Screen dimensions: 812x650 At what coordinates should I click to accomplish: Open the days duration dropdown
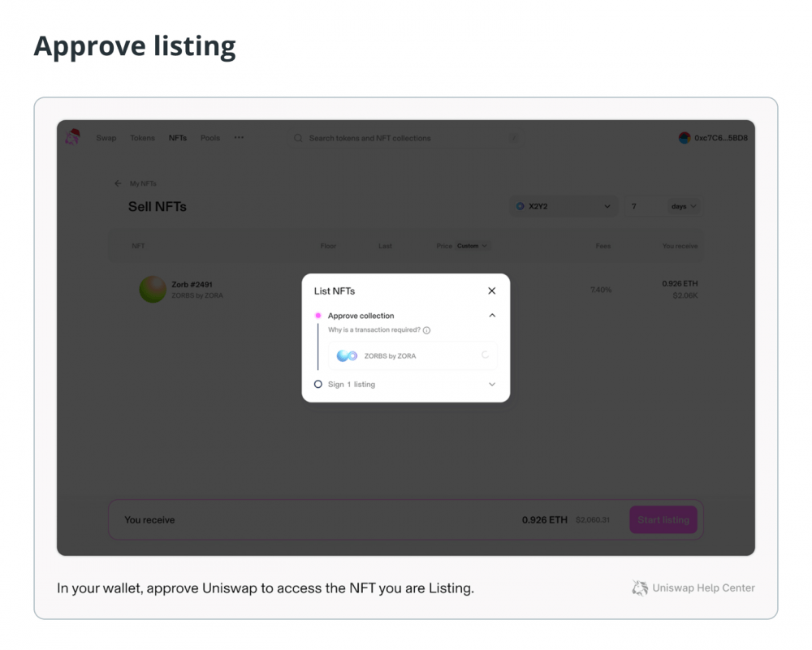(x=684, y=206)
